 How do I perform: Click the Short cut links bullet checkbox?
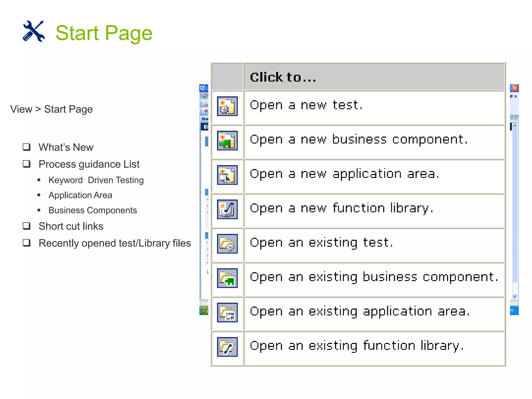[26, 226]
